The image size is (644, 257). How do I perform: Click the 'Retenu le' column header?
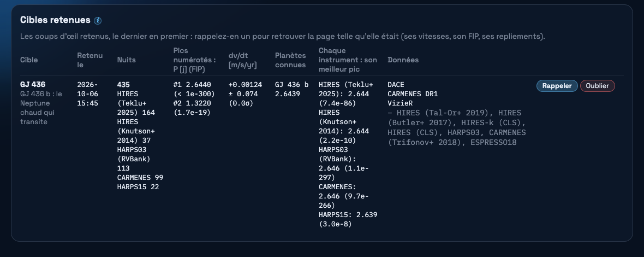90,60
